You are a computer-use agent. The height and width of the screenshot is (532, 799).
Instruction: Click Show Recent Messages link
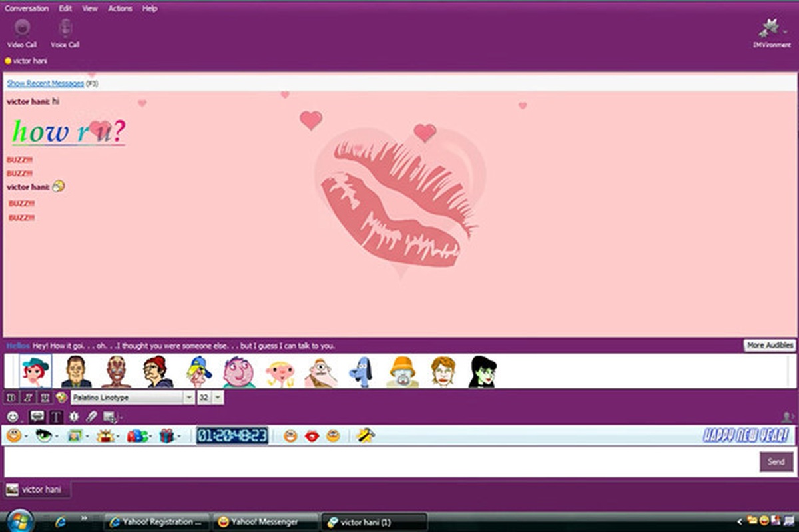point(45,83)
